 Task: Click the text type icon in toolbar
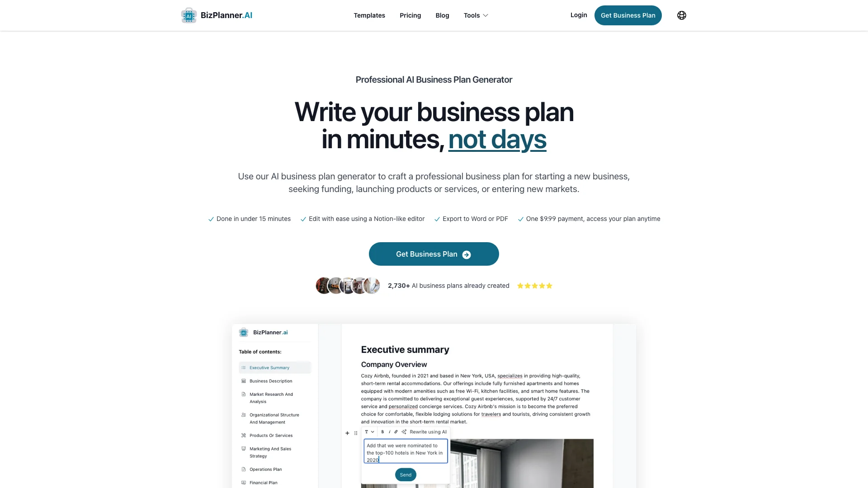tap(366, 432)
